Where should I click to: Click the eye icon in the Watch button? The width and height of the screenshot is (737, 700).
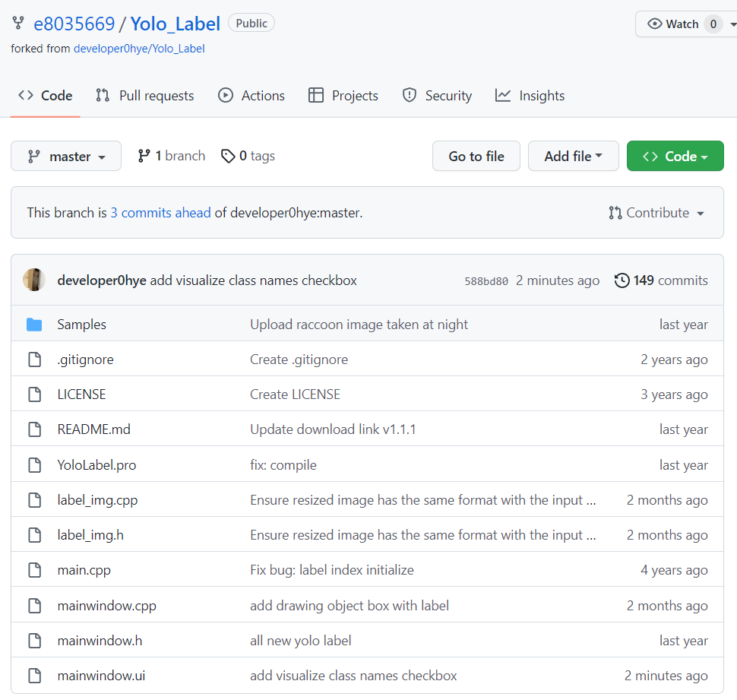tap(654, 24)
